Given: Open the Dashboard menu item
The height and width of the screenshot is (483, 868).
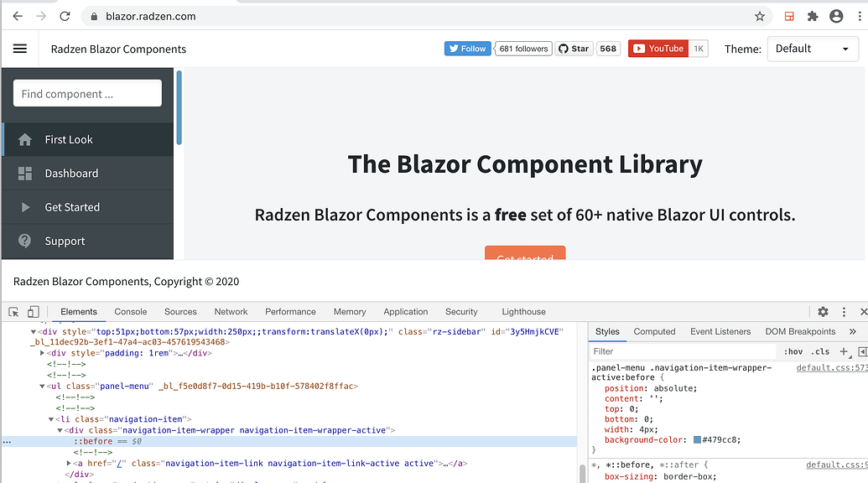Looking at the screenshot, I should coord(89,174).
